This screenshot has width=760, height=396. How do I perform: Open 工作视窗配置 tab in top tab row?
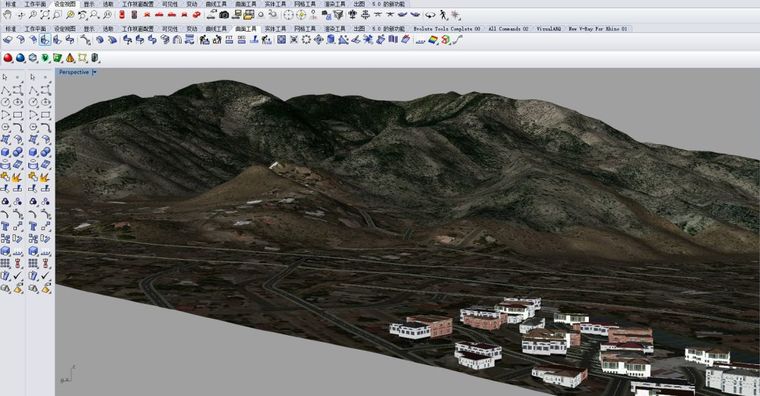tap(138, 4)
